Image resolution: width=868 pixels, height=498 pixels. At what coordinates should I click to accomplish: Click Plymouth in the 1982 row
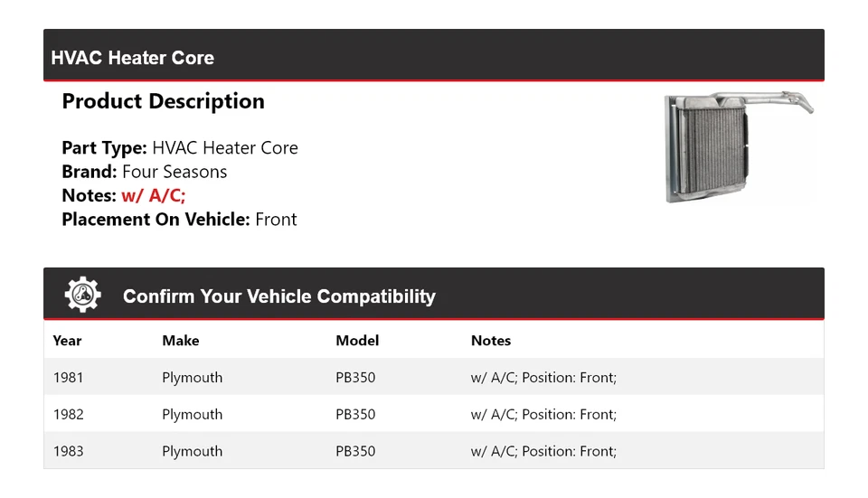point(192,415)
